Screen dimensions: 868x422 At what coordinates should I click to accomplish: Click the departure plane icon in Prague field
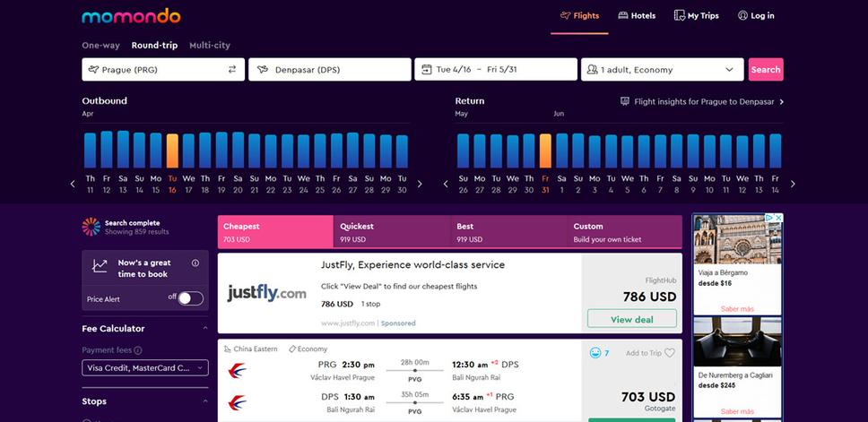tap(93, 69)
